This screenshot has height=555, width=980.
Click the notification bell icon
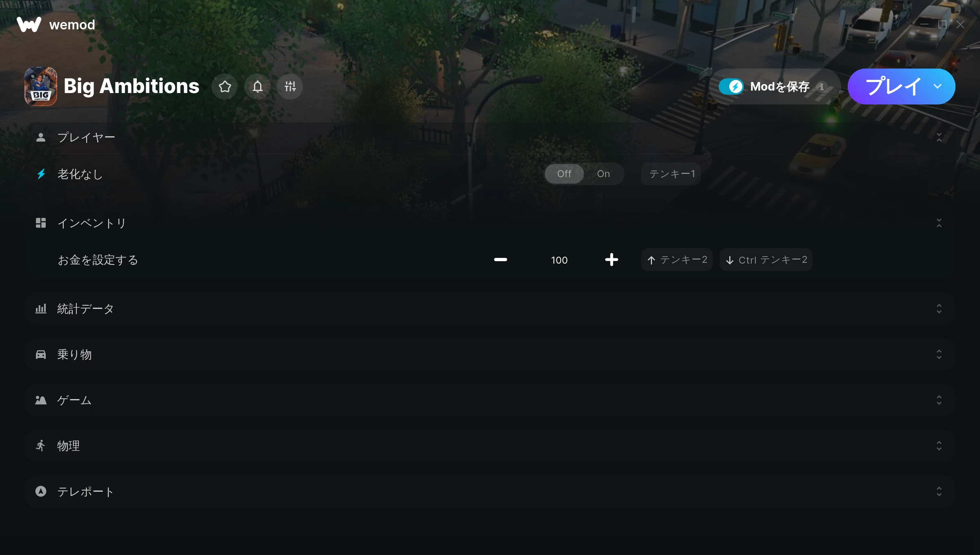click(x=257, y=87)
